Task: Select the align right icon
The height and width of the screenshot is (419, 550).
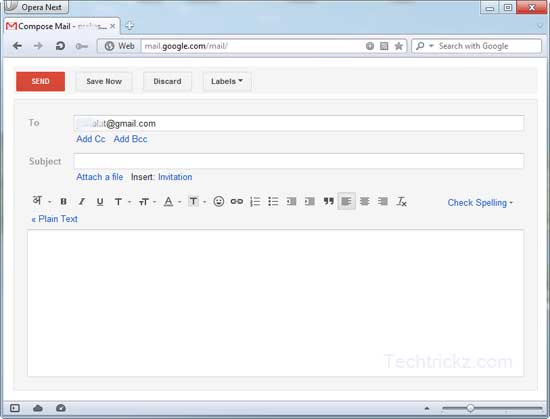Action: (383, 202)
